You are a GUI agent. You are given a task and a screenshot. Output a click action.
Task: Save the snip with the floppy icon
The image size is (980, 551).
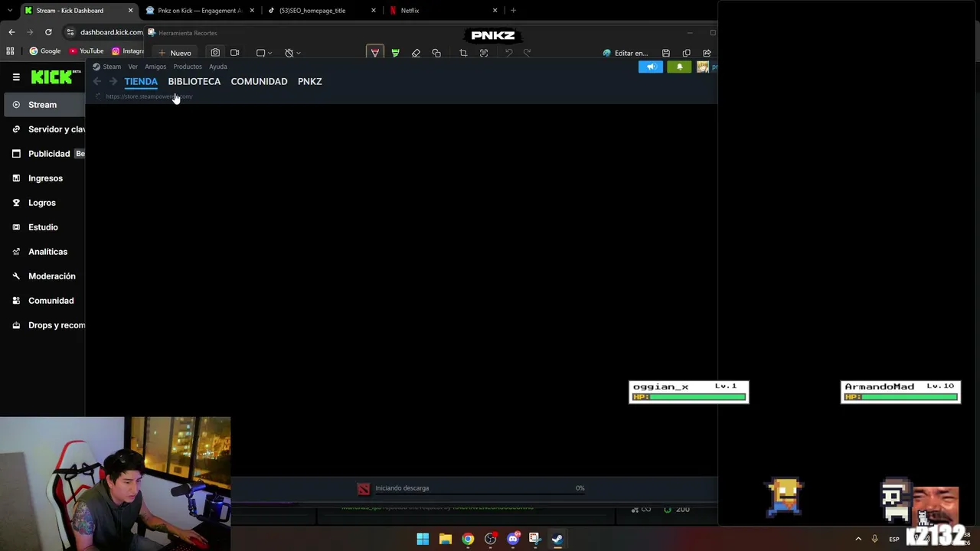(x=666, y=53)
